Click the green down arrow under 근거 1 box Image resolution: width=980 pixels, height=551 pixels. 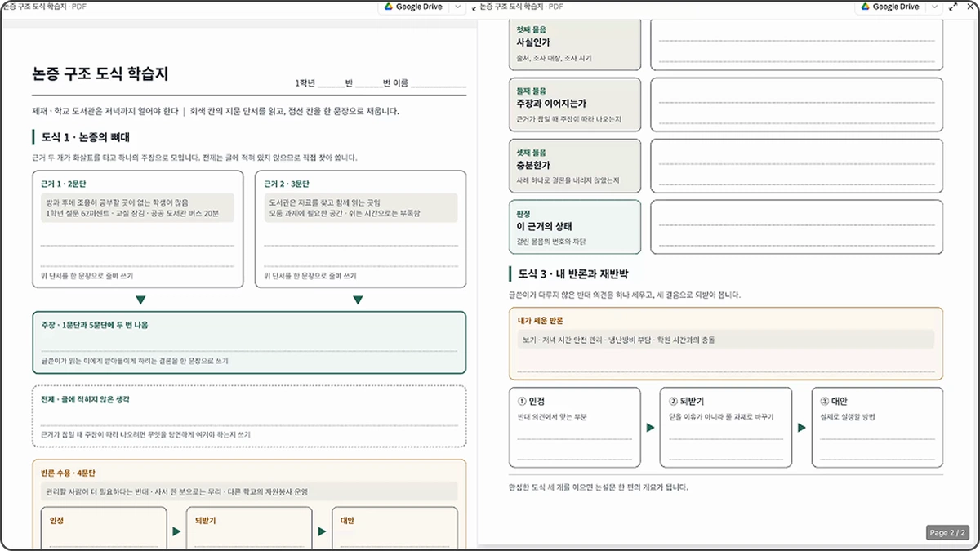pos(140,300)
